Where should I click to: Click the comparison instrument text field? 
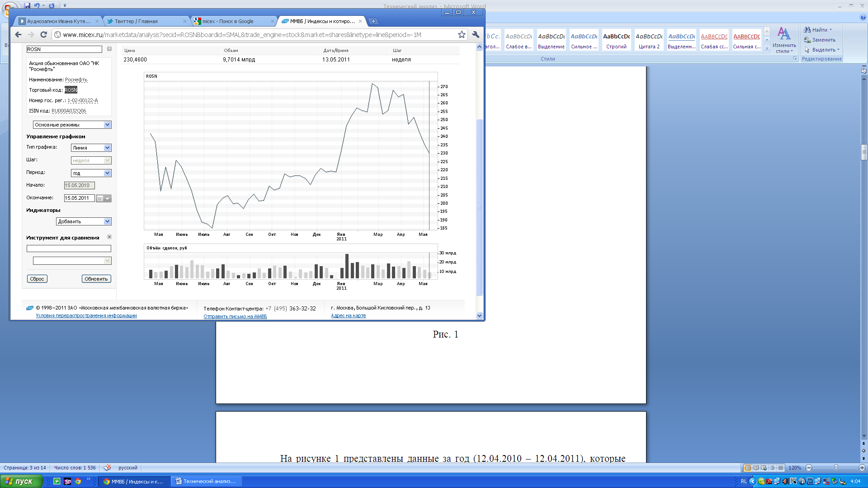pos(69,249)
